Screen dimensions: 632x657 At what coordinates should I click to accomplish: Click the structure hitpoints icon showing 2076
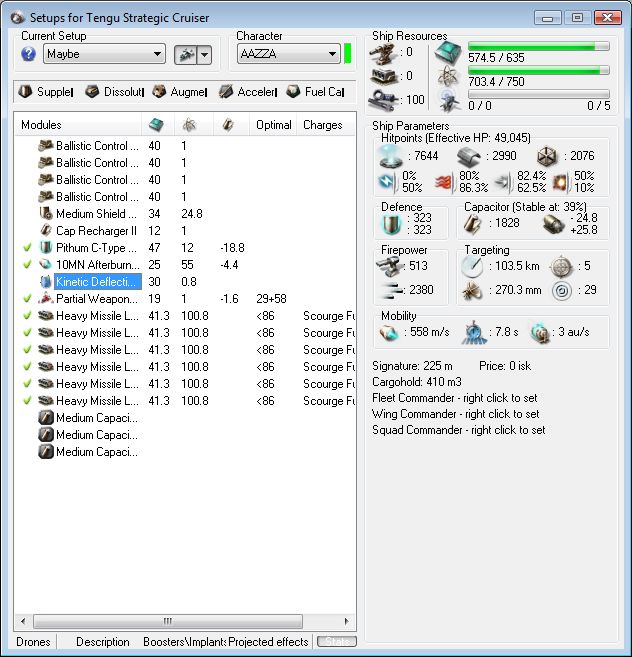click(547, 156)
